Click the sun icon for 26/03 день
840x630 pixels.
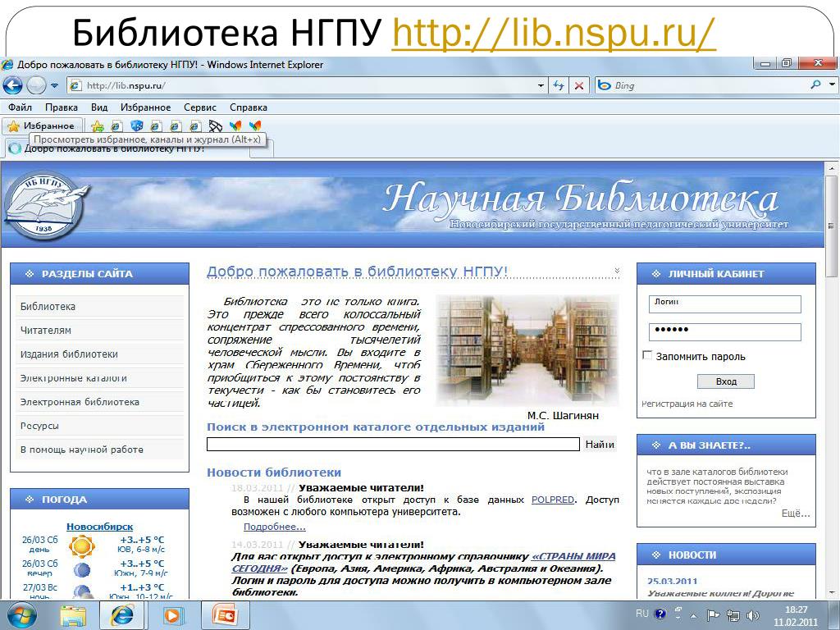pyautogui.click(x=81, y=546)
